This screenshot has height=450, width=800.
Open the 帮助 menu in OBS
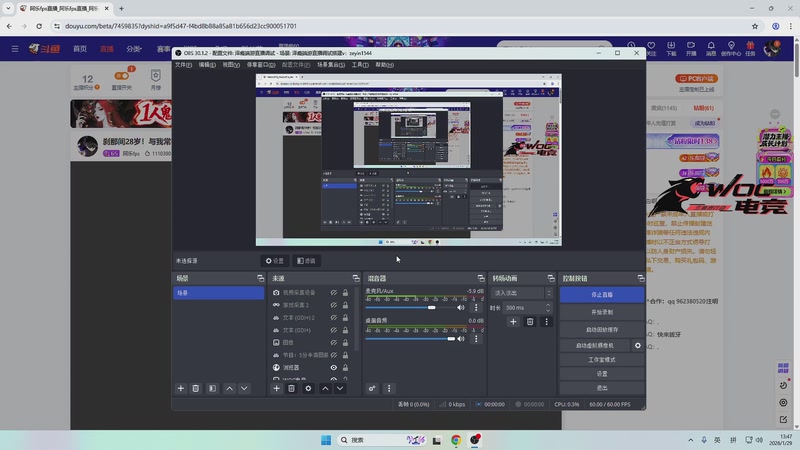(384, 65)
